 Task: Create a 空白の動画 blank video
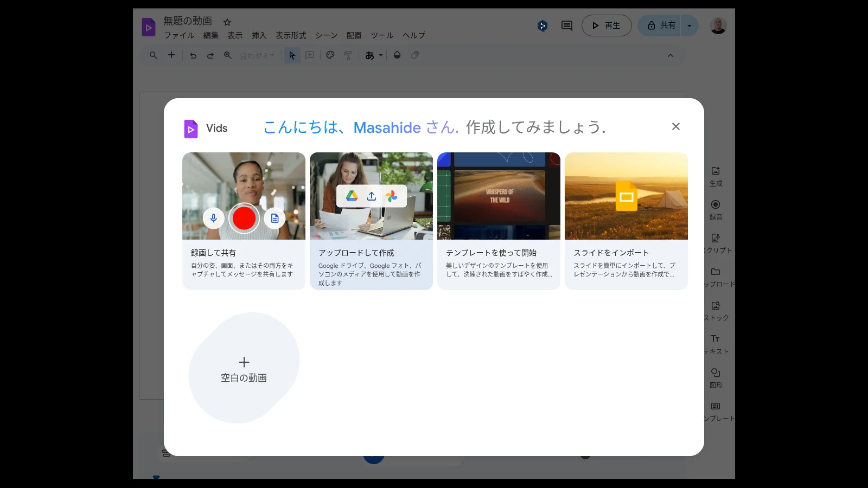click(244, 368)
